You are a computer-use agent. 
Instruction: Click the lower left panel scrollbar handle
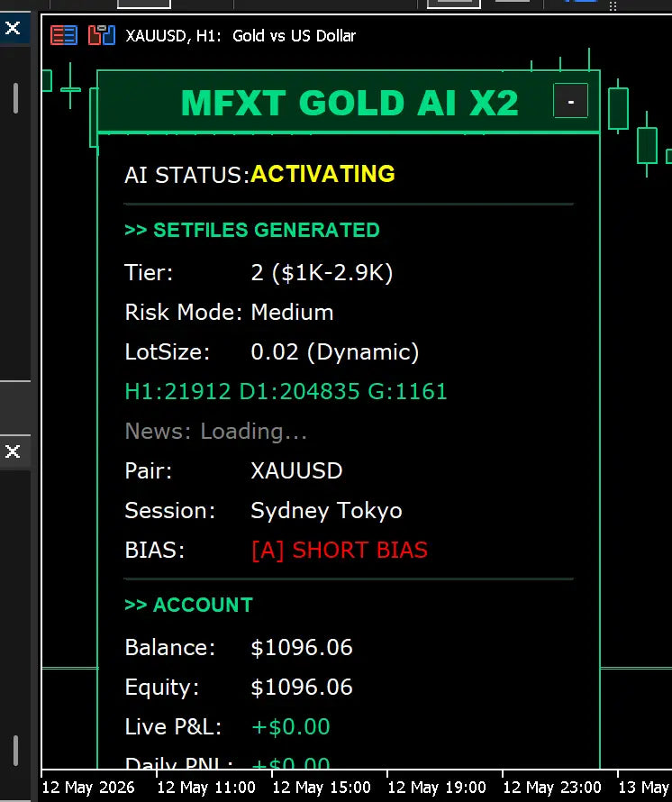(x=15, y=751)
